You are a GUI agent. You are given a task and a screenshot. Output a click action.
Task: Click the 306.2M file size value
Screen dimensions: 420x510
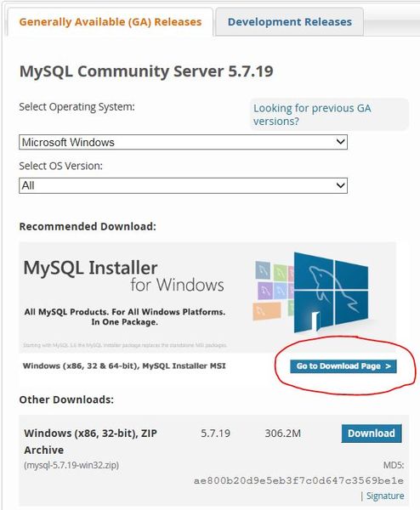283,433
